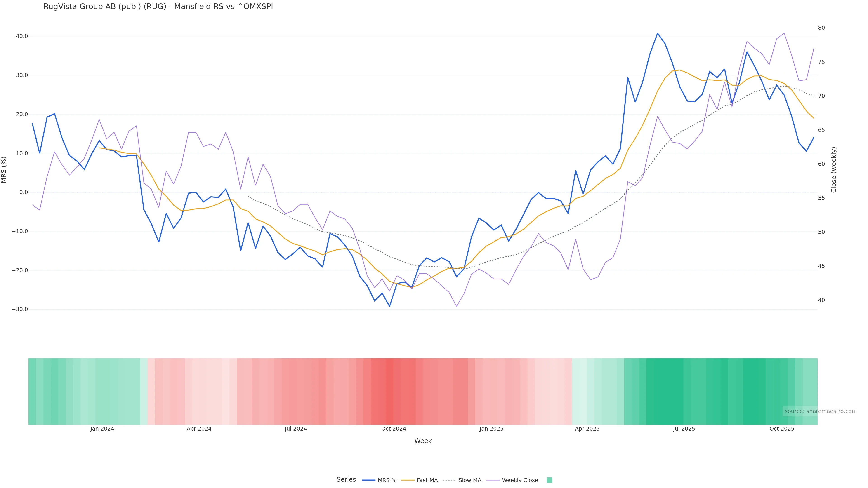This screenshot has width=868, height=488.
Task: Click the Oct 2025 axis tick label
Action: pos(781,429)
